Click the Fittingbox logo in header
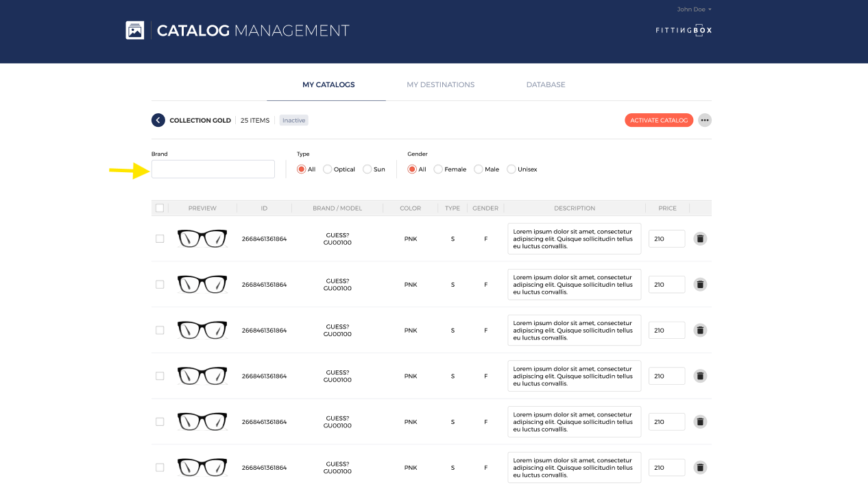 click(684, 30)
